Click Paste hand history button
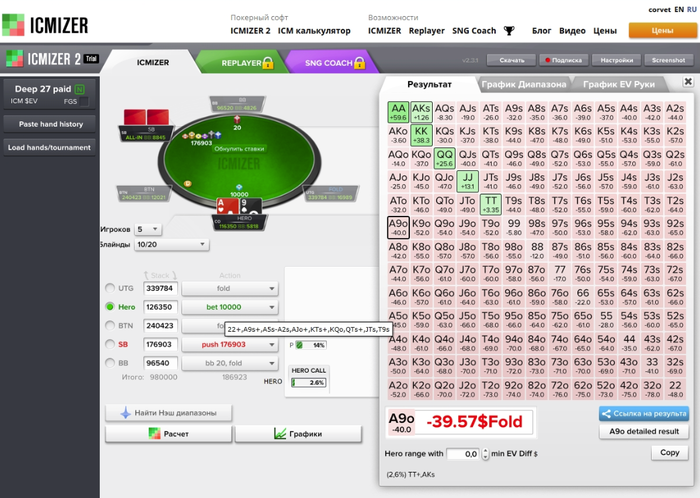700x498 pixels. (x=50, y=124)
